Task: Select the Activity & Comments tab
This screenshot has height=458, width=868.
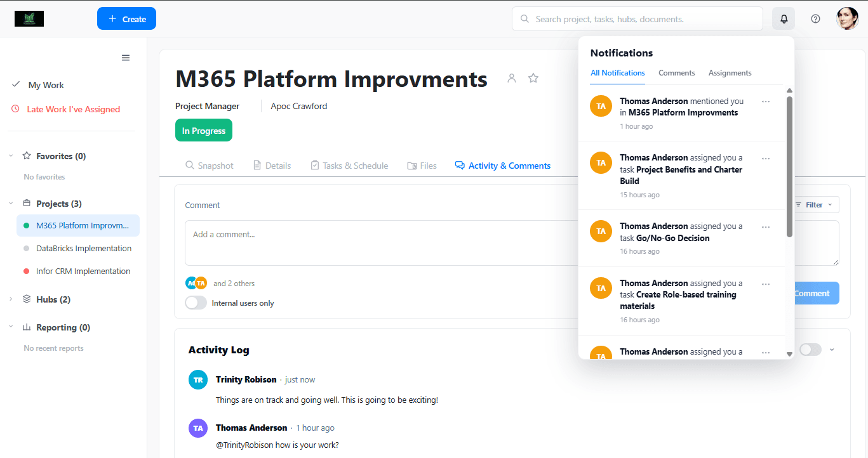Action: 503,166
